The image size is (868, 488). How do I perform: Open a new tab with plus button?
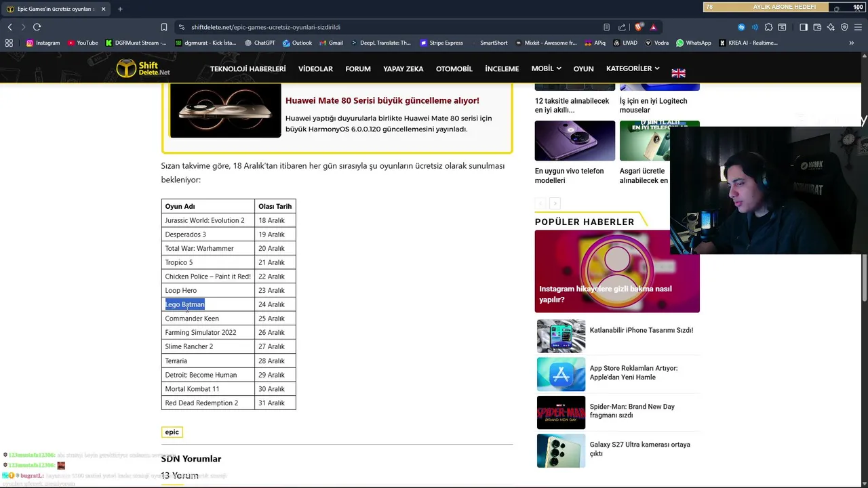[x=120, y=9]
